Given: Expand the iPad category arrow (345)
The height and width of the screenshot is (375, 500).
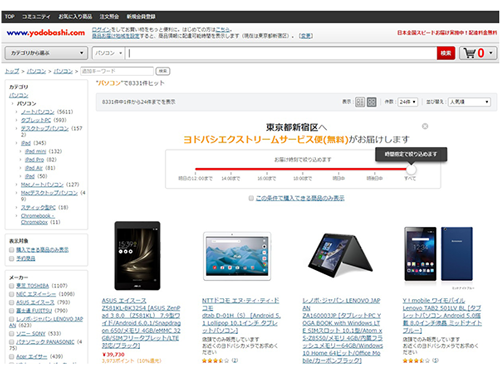Looking at the screenshot, I should [16, 143].
